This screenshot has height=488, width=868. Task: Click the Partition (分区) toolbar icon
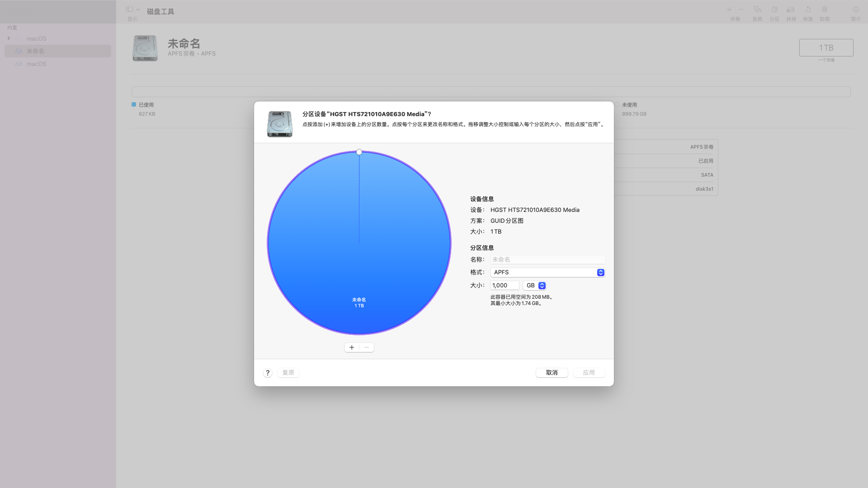click(x=774, y=9)
